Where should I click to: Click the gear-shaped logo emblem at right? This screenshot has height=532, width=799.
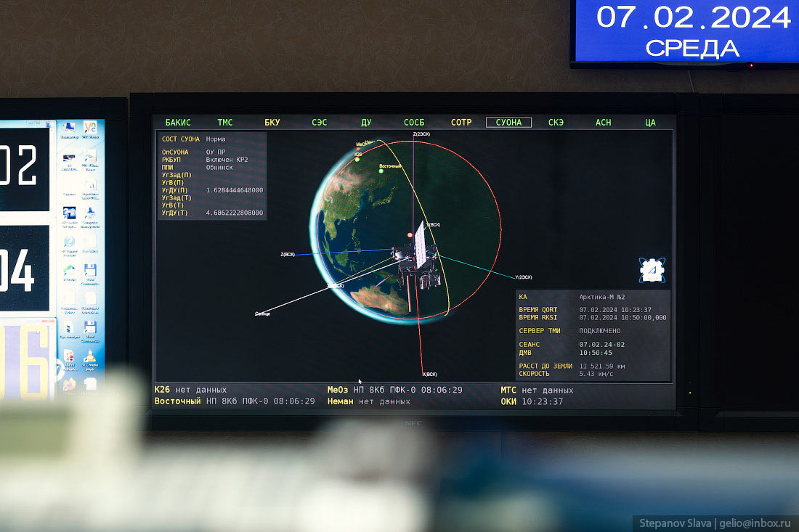click(652, 269)
